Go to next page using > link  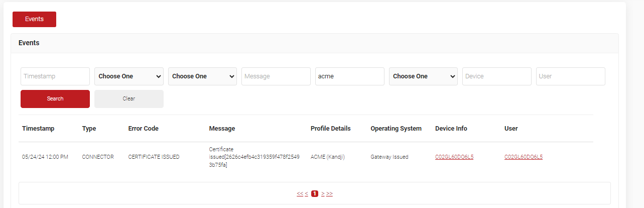click(x=323, y=193)
